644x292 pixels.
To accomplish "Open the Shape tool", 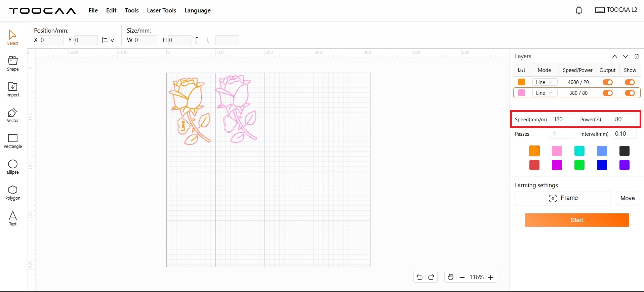I will coord(13,64).
